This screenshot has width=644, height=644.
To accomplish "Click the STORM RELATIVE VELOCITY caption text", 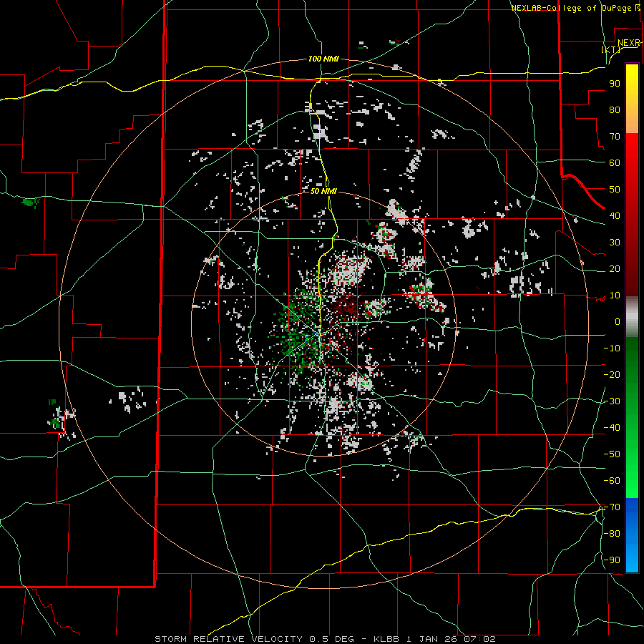I will click(x=228, y=639).
